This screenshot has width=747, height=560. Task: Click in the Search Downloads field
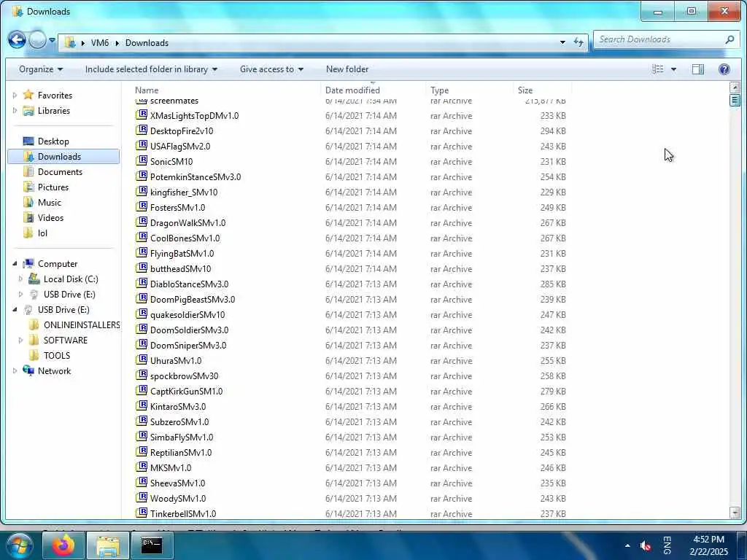pos(659,39)
